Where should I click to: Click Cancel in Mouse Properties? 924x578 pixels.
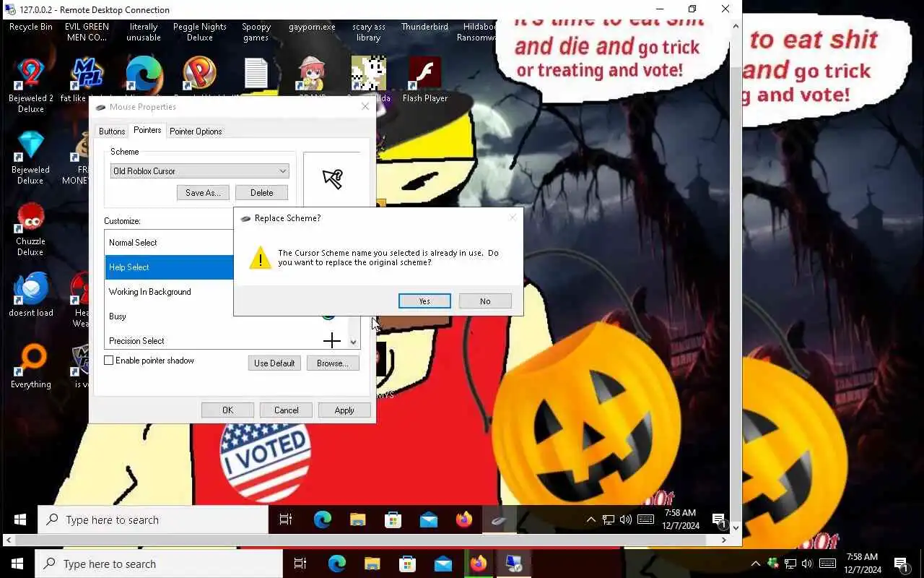click(286, 410)
